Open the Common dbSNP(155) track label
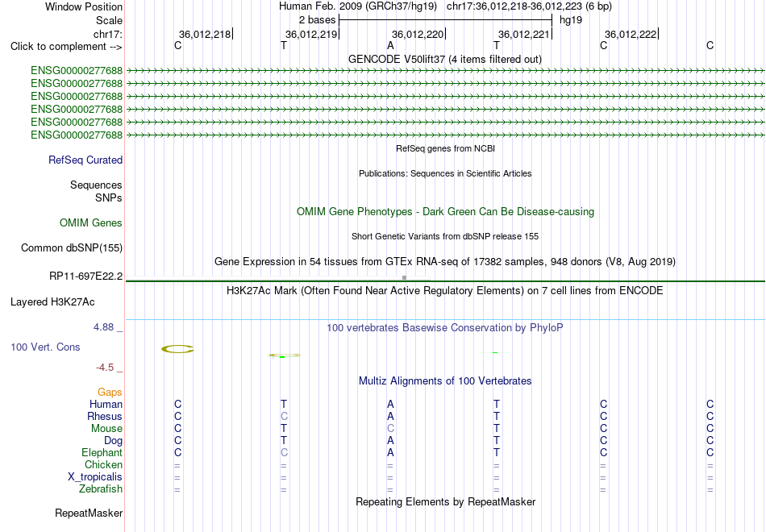 click(72, 247)
